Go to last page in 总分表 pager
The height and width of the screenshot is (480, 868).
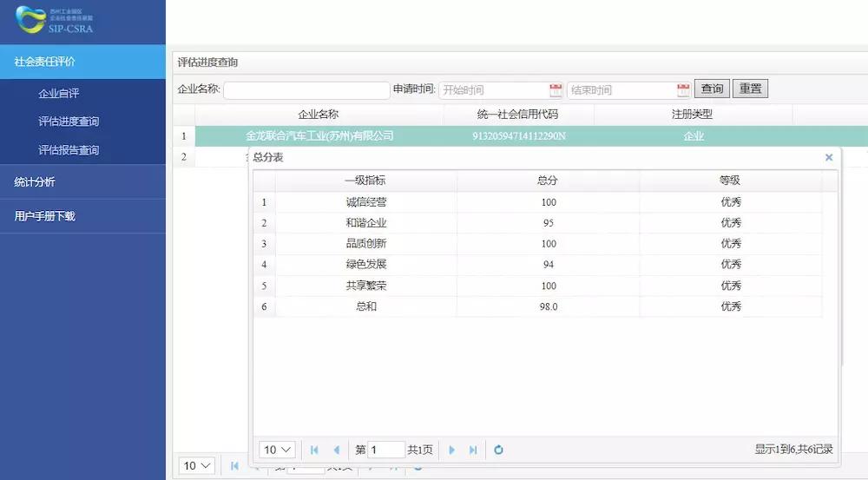coord(473,450)
